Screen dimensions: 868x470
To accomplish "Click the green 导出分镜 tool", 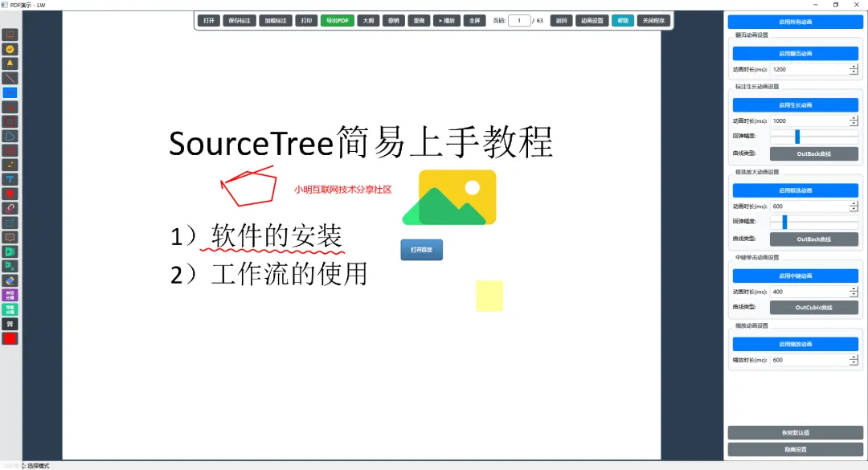I will pyautogui.click(x=10, y=309).
